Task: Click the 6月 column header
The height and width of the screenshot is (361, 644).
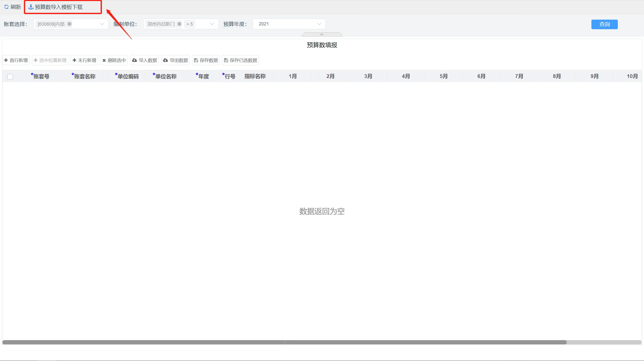Action: tap(481, 76)
